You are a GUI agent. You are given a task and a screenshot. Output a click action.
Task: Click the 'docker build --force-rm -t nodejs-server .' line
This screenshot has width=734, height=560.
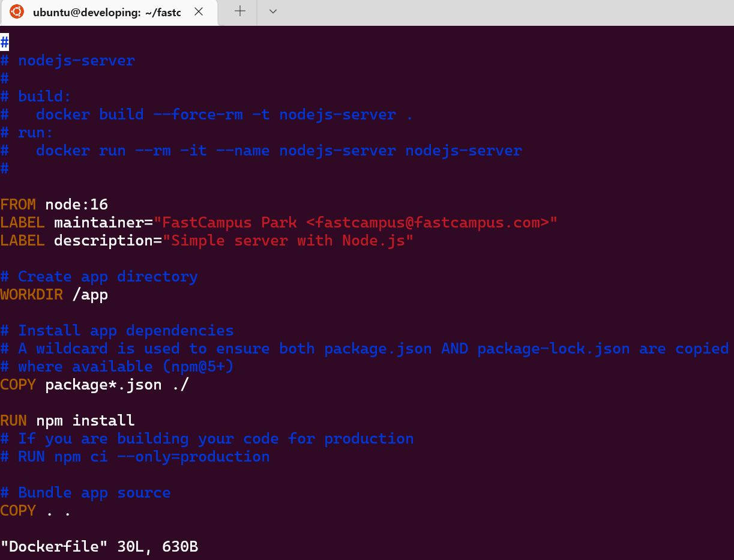pyautogui.click(x=224, y=115)
